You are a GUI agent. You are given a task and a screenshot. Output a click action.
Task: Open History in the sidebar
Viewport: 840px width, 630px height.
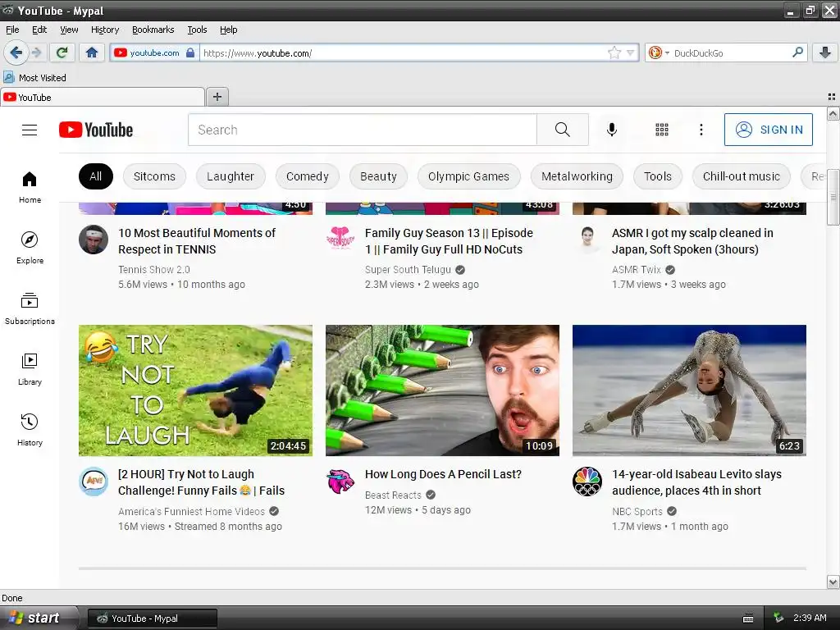[30, 430]
